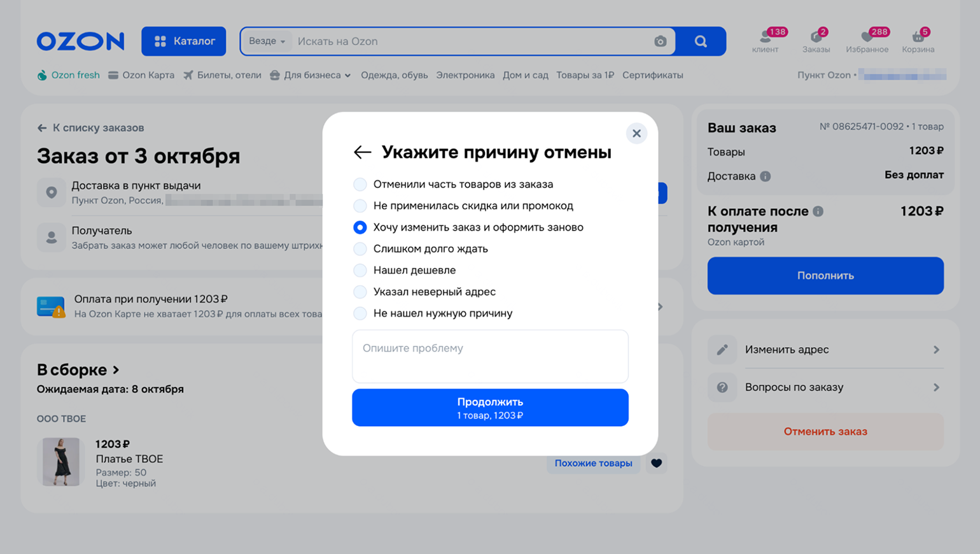Image resolution: width=980 pixels, height=554 pixels.
Task: Open Электроника category
Action: click(465, 75)
